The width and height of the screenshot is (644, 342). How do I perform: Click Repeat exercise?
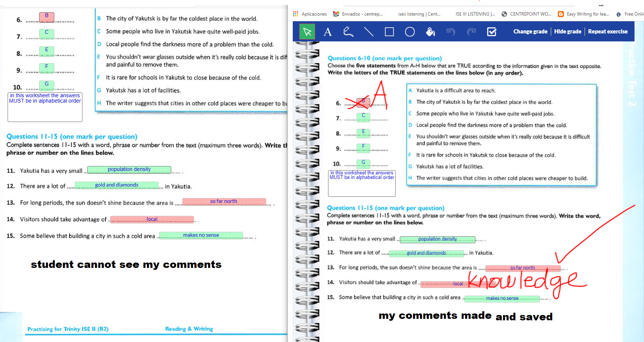click(608, 32)
